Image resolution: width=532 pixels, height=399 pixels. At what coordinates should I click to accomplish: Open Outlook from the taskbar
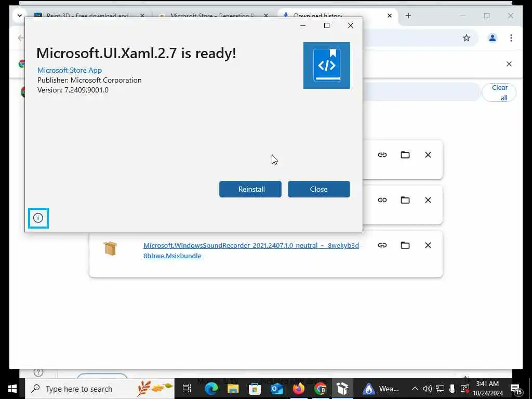277,389
